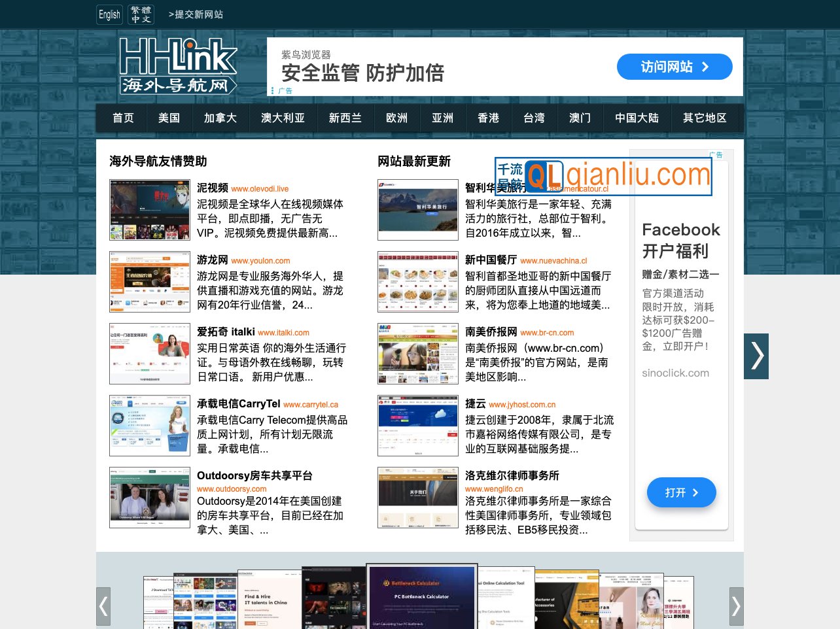Image resolution: width=840 pixels, height=629 pixels.
Task: Click the 智利华美旅行 site thumbnail
Action: click(417, 209)
